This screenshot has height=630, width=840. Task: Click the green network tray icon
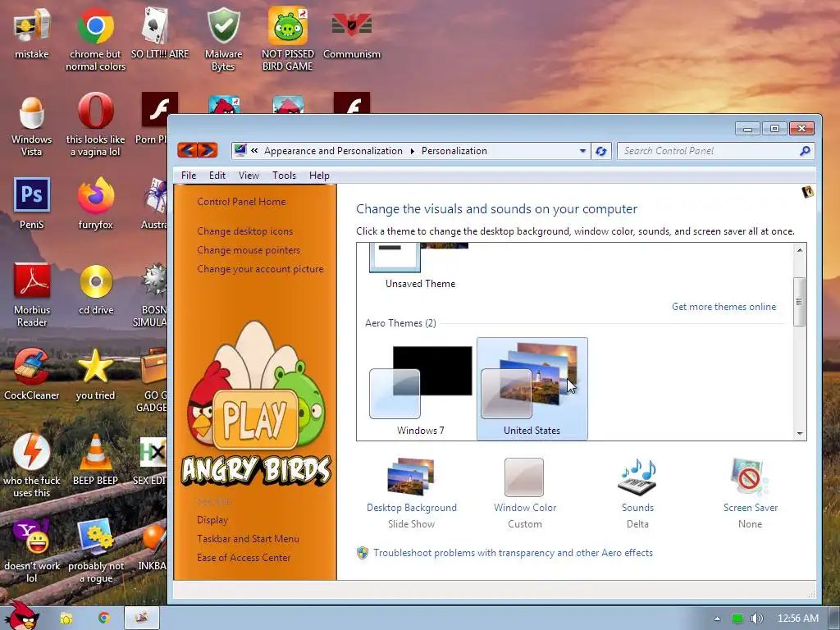(737, 619)
